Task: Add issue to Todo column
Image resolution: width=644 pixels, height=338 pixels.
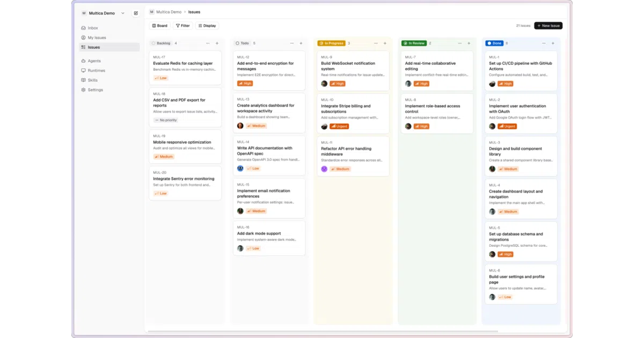Action: pos(301,43)
